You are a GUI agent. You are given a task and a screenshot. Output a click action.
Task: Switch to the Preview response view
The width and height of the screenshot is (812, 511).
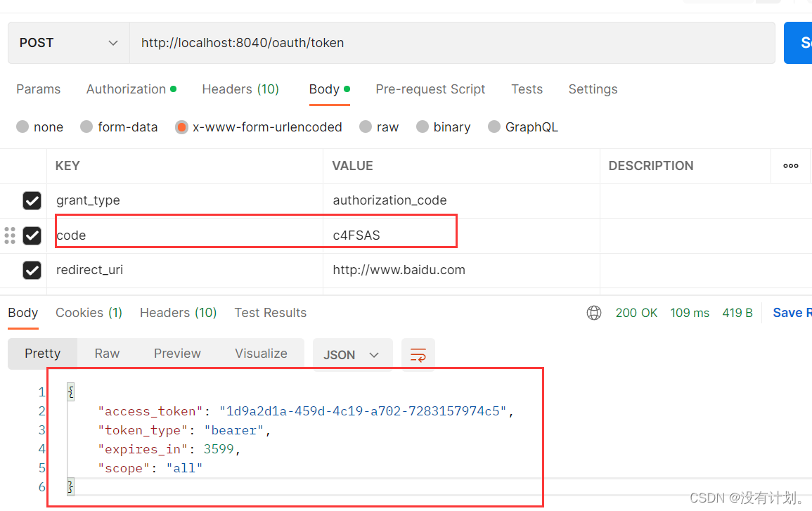(176, 353)
